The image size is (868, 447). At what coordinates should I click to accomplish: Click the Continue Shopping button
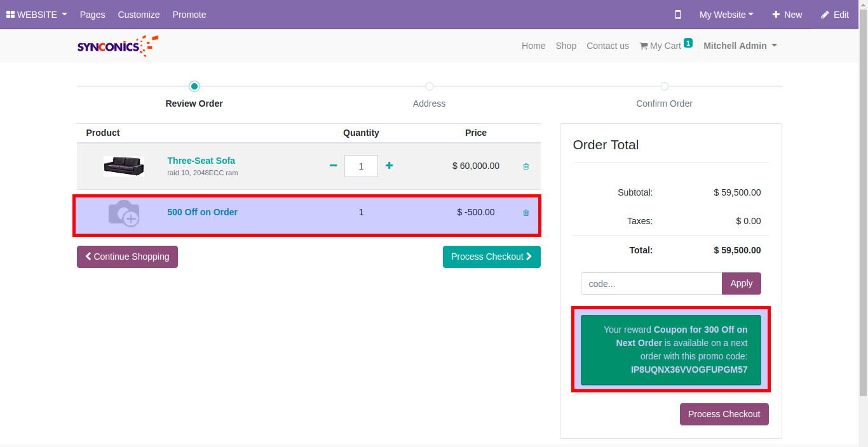(127, 257)
